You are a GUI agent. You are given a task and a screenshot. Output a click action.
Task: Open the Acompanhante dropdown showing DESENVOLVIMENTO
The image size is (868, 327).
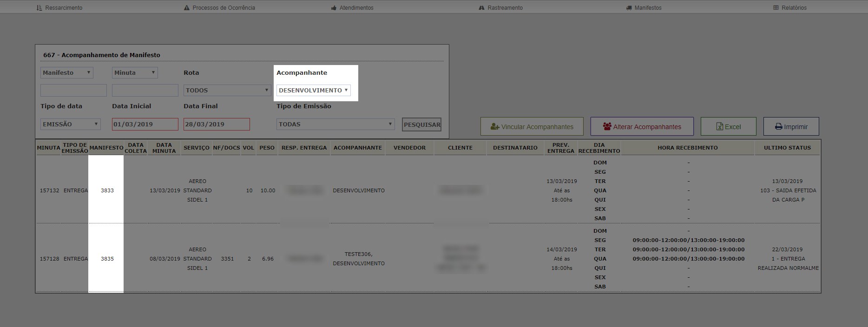coord(314,90)
